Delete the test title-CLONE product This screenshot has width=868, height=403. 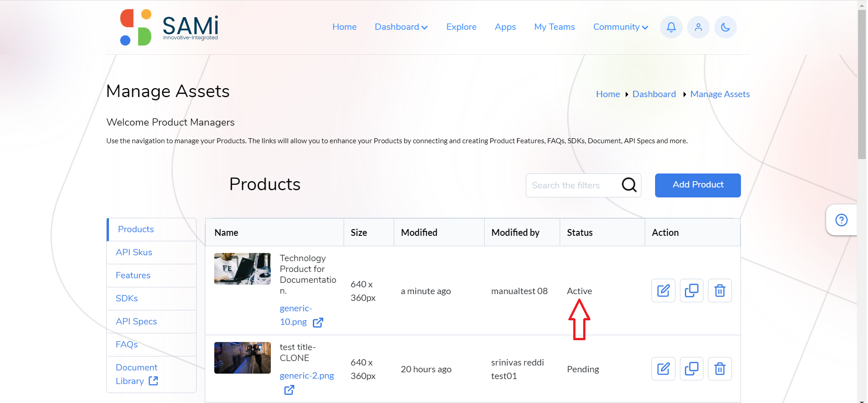coord(720,369)
